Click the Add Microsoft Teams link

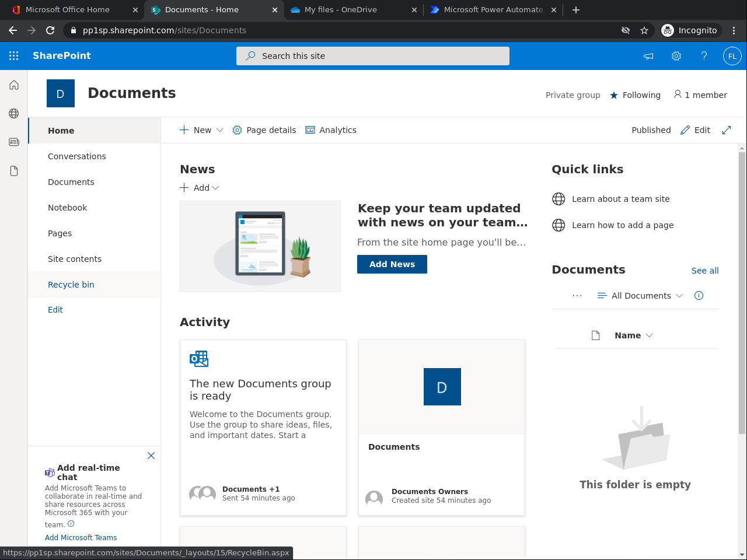tap(81, 538)
